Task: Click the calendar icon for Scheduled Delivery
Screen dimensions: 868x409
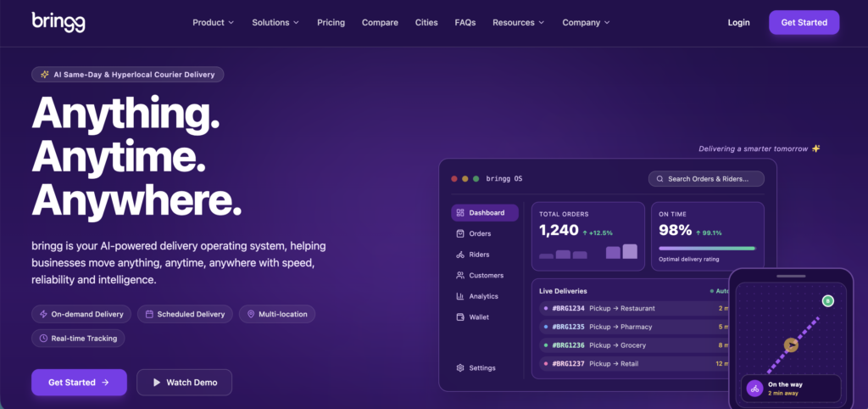Action: click(149, 314)
